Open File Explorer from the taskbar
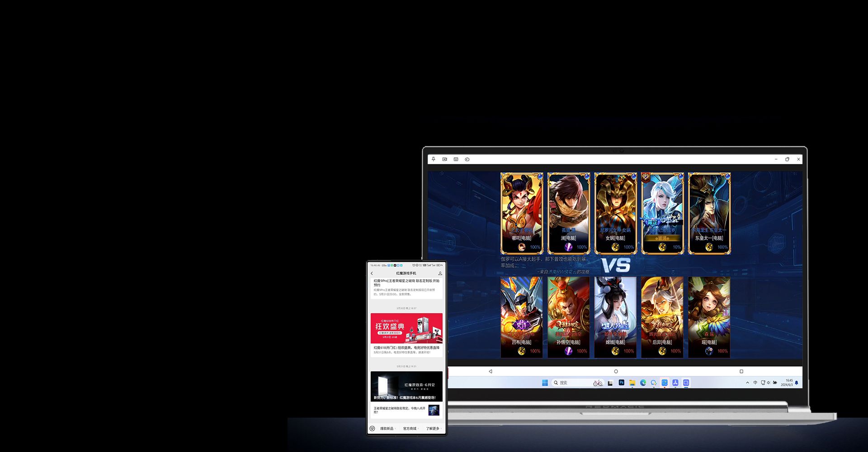This screenshot has width=868, height=452. [x=632, y=383]
